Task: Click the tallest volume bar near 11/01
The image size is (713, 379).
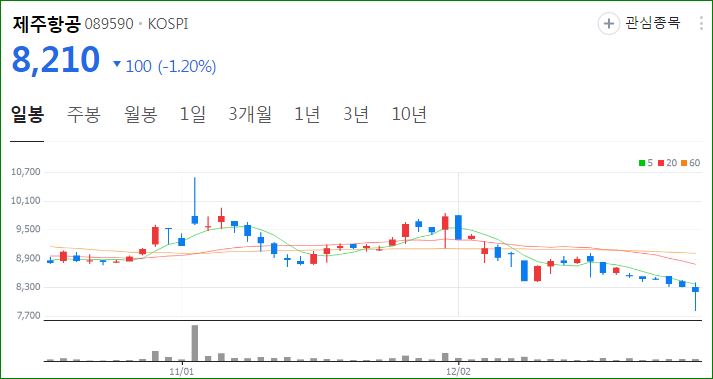Action: click(195, 343)
